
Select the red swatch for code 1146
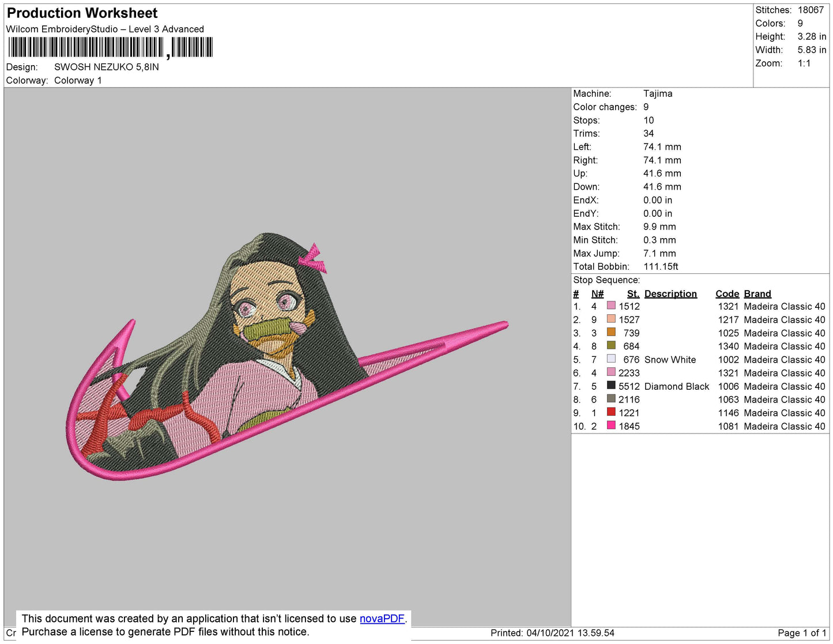(x=611, y=412)
